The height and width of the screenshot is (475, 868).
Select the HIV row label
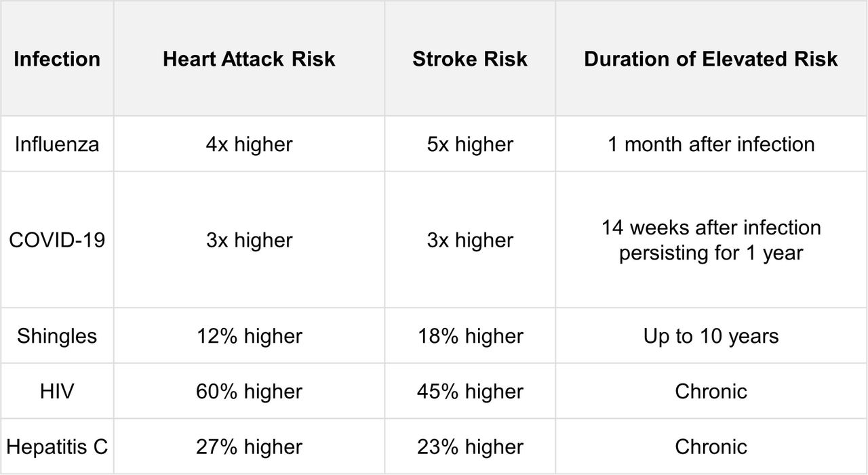click(57, 392)
